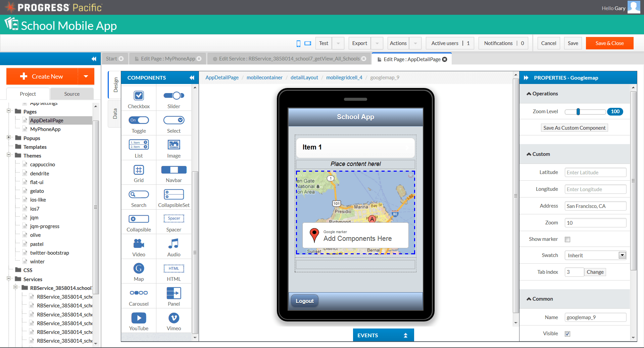
Task: Expand the Events panel
Action: (x=383, y=335)
